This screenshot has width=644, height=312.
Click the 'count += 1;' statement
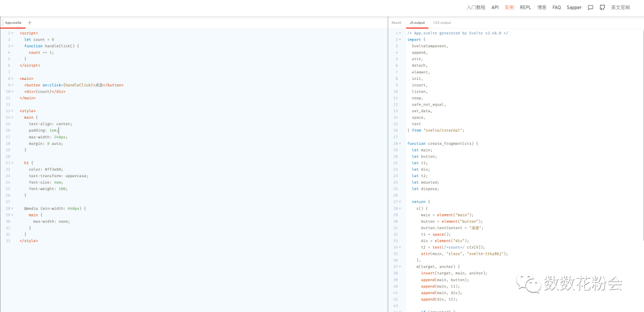(x=41, y=52)
